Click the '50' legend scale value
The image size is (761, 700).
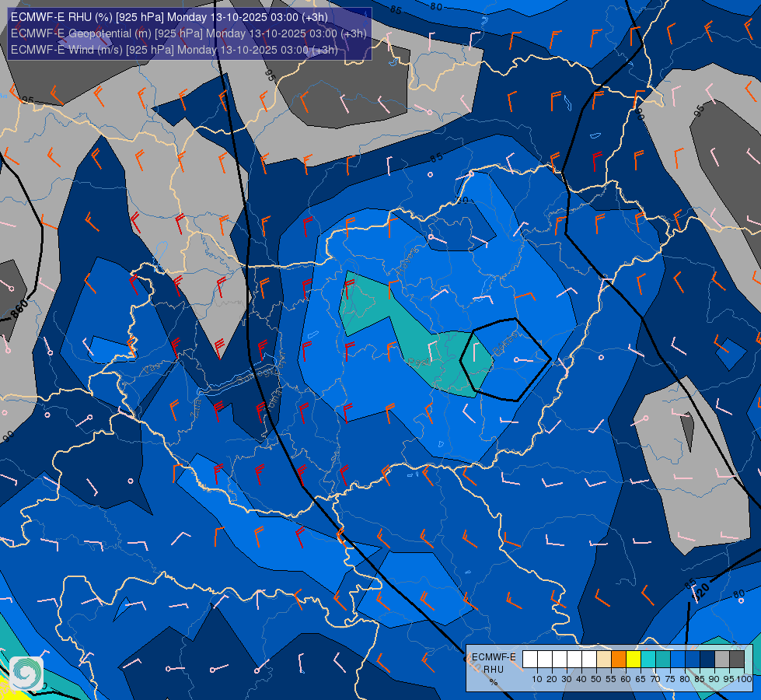coord(596,679)
